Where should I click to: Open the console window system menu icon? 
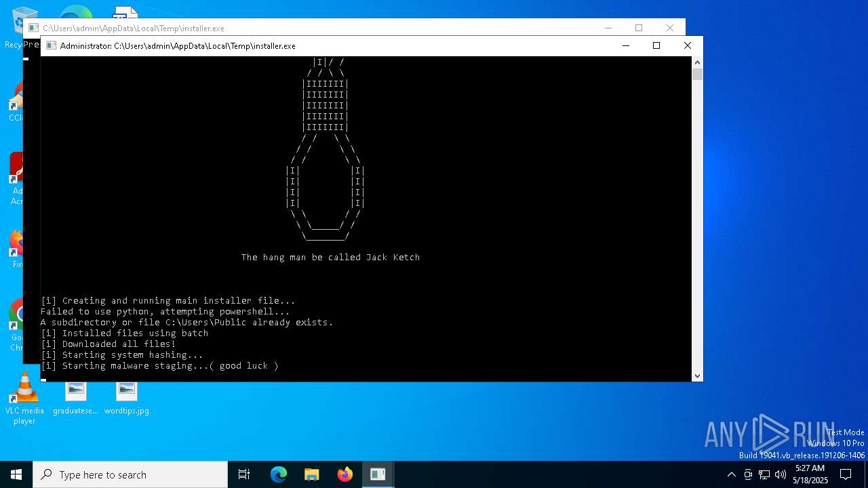(x=51, y=46)
